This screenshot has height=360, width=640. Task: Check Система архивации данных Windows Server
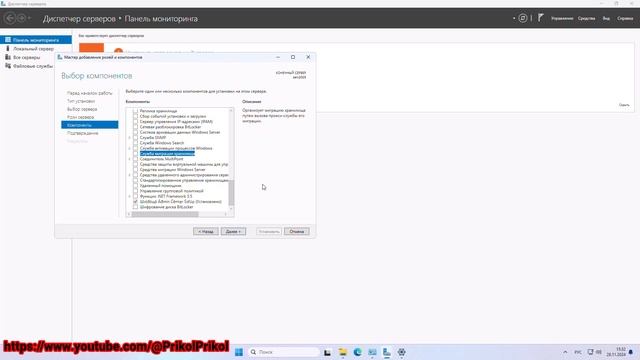pyautogui.click(x=135, y=132)
